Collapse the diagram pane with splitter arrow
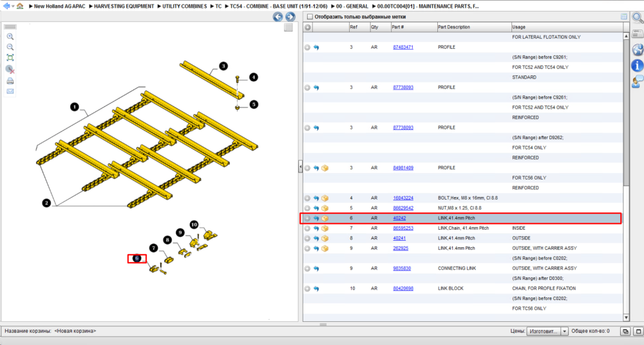Screen dimensions: 644x345 click(300, 167)
